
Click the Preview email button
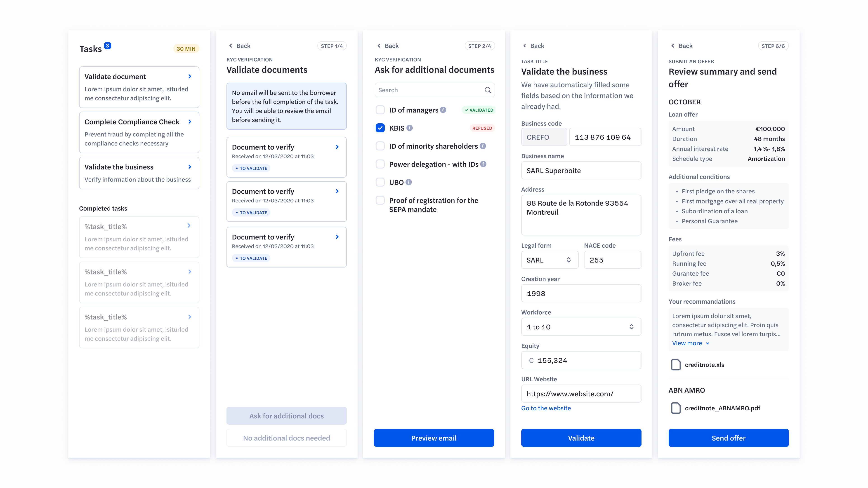(x=434, y=438)
